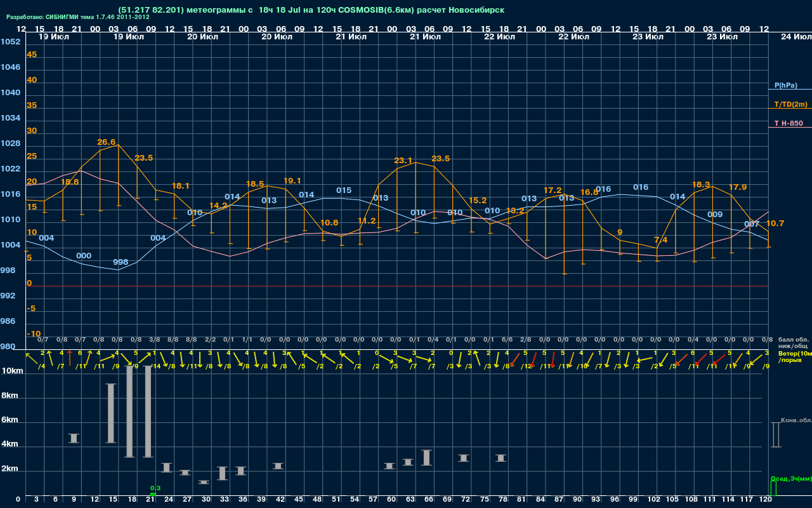Click the 26.6 temperature peak value
The width and height of the screenshot is (812, 508).
tap(107, 142)
